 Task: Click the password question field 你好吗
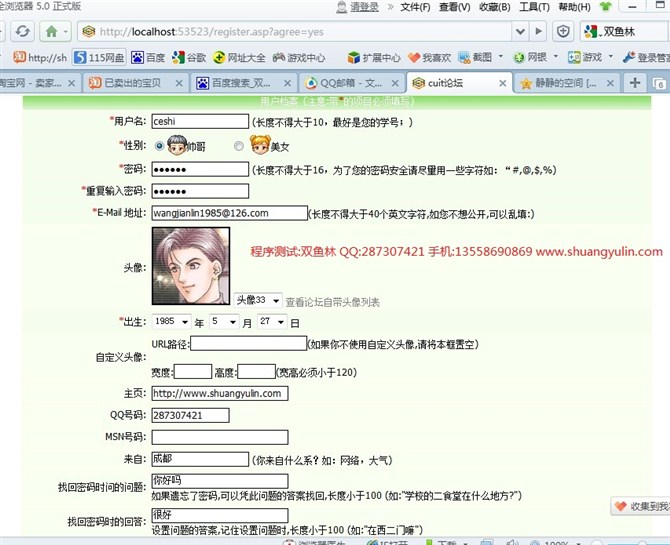point(220,481)
